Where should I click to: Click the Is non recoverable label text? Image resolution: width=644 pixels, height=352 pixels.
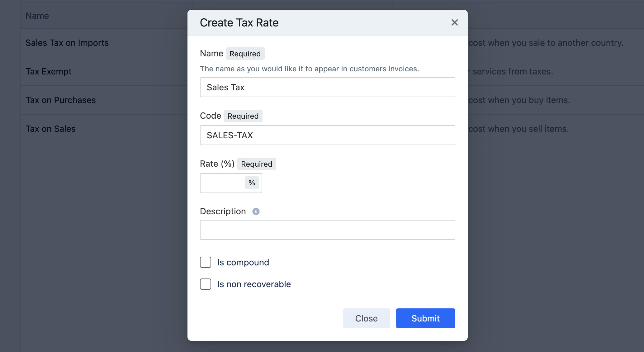[x=254, y=284]
